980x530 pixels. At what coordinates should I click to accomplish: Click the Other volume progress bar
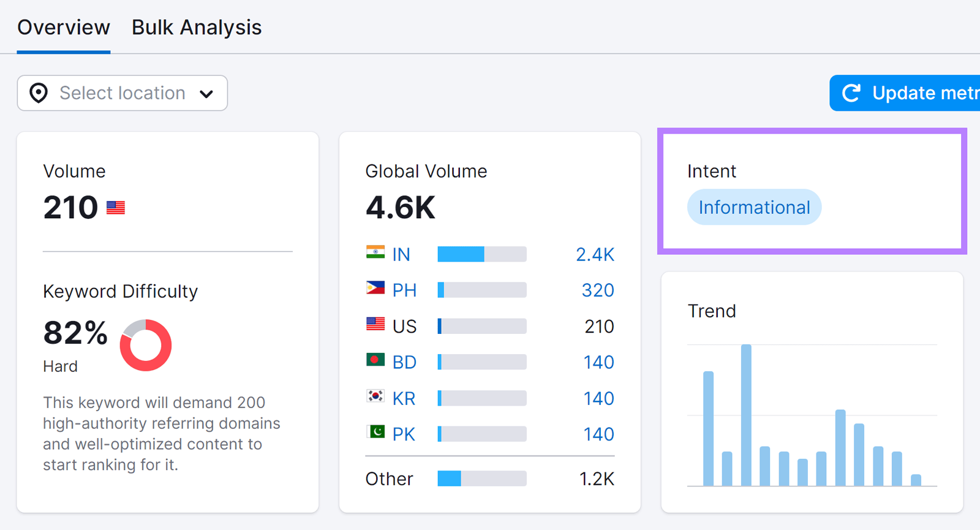[x=482, y=479]
